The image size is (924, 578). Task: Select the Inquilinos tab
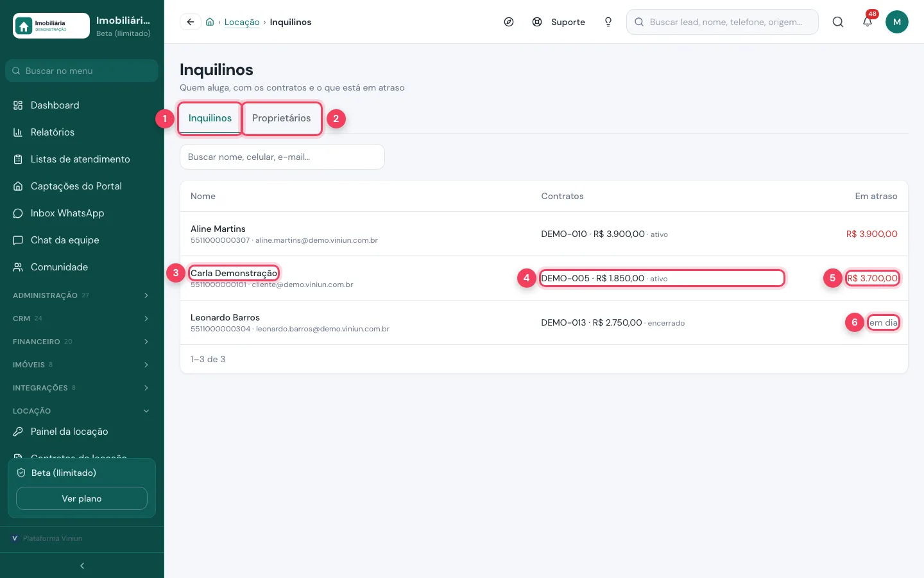point(210,118)
